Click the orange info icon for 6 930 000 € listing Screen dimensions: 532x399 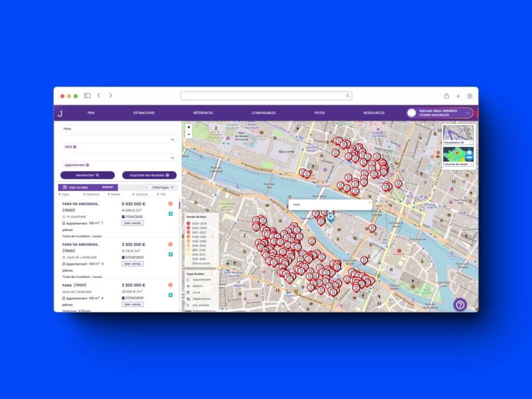coord(170,204)
